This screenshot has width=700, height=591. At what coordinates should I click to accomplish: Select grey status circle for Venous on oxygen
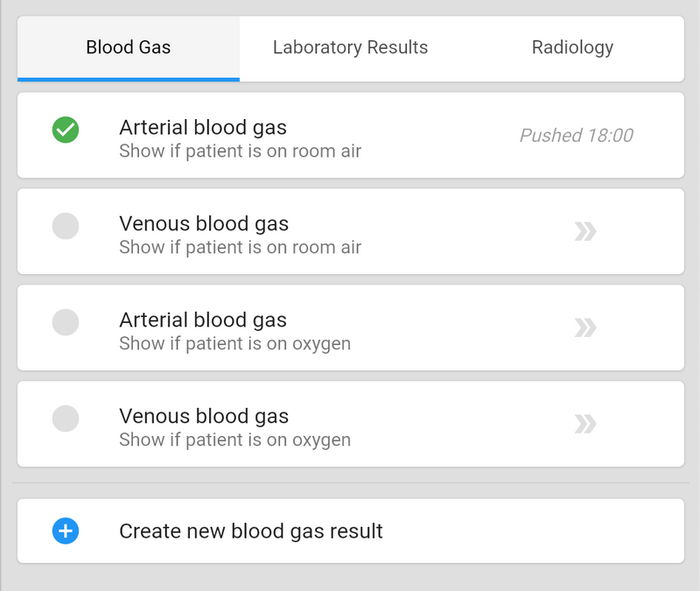point(66,418)
